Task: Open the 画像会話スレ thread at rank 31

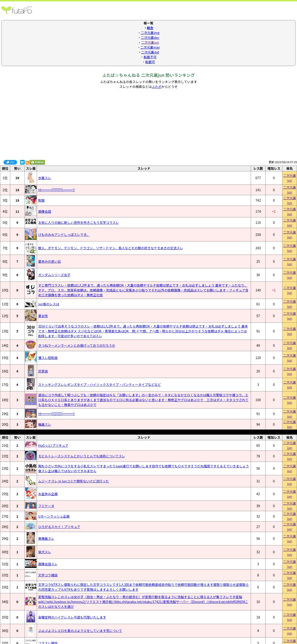Action: (x=48, y=564)
